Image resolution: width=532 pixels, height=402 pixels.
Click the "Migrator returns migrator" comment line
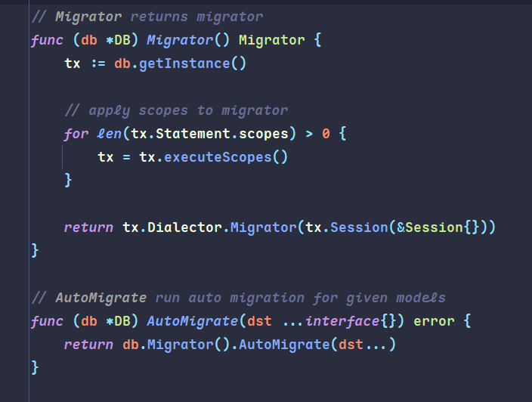147,16
